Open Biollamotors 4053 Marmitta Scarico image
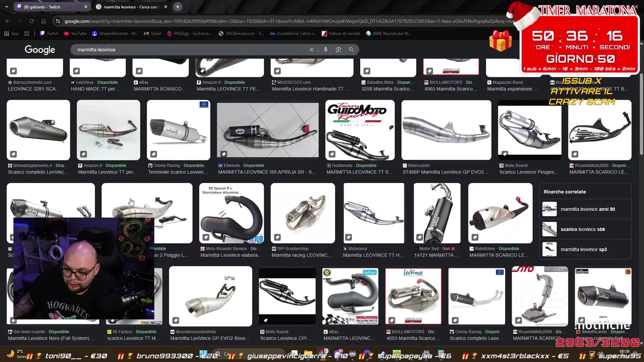 [x=413, y=297]
